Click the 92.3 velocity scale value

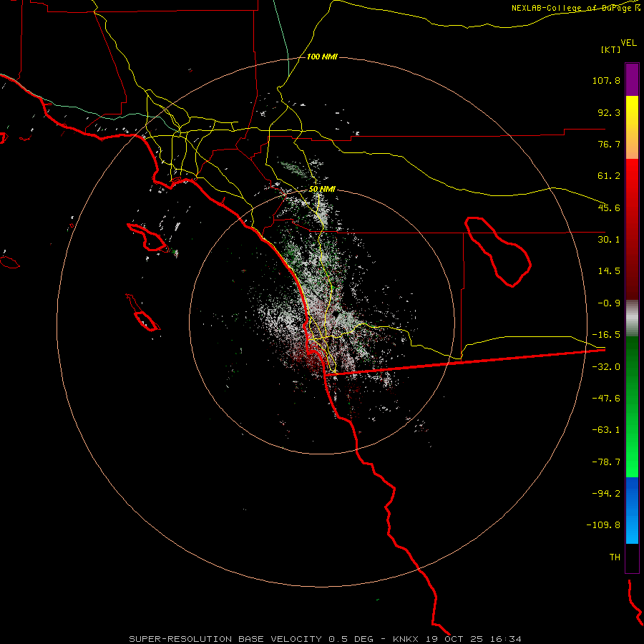click(x=609, y=112)
